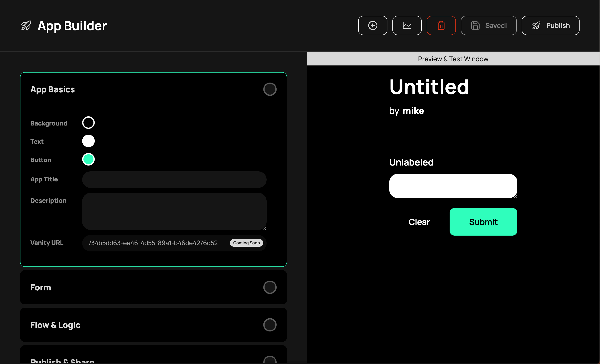Click the rocket icon in Publish button
Viewport: 600px width, 364px height.
[536, 26]
